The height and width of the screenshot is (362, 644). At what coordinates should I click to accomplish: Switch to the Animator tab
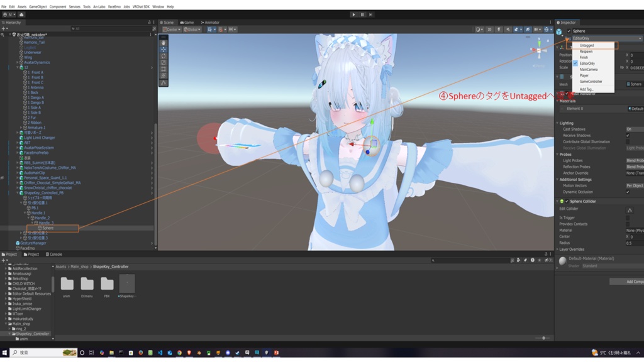point(210,23)
